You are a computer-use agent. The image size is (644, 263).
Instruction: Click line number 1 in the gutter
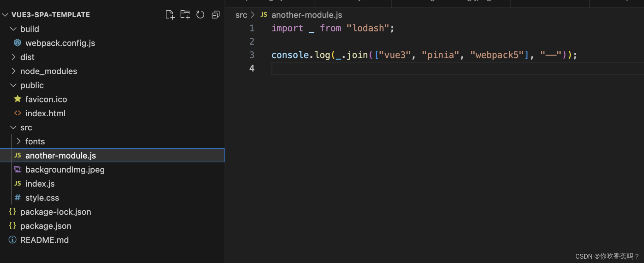coord(252,28)
